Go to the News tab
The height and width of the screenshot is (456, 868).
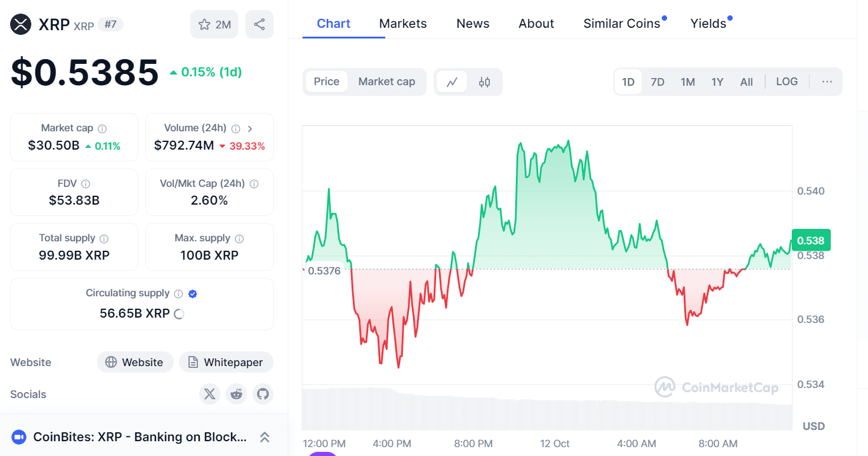473,24
